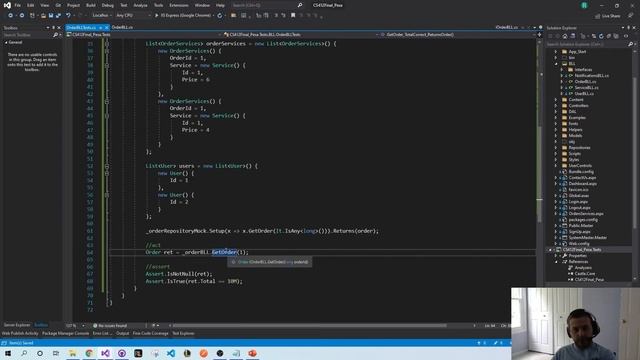Open Visual Studio Code from the taskbar
The image size is (640, 360).
click(x=171, y=353)
